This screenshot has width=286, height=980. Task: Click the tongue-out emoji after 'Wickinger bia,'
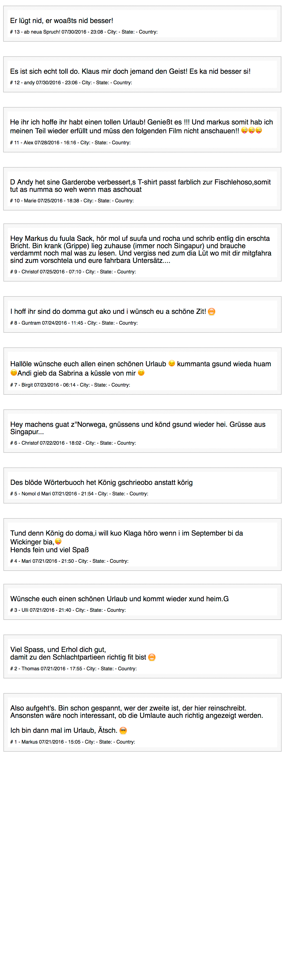(58, 541)
